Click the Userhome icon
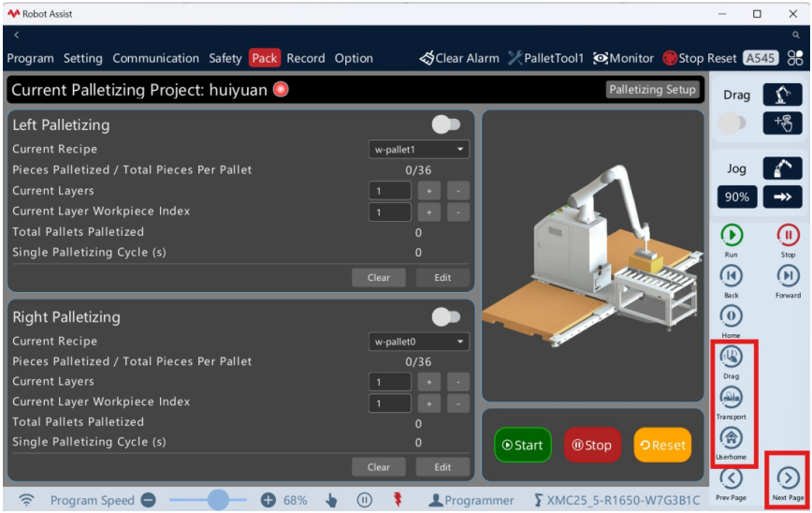 [x=732, y=438]
